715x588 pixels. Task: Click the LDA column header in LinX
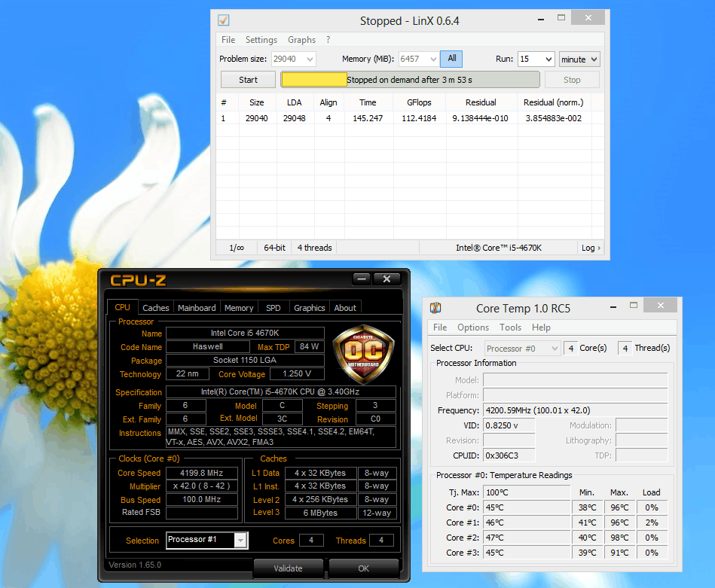[295, 102]
